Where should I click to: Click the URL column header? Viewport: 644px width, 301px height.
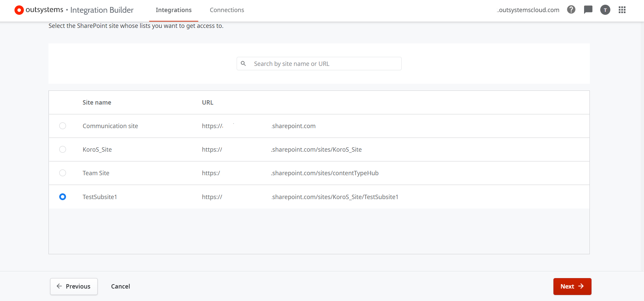207,103
